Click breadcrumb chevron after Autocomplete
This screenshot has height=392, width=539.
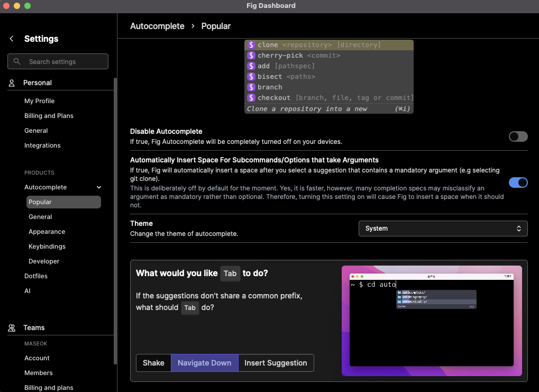click(193, 26)
